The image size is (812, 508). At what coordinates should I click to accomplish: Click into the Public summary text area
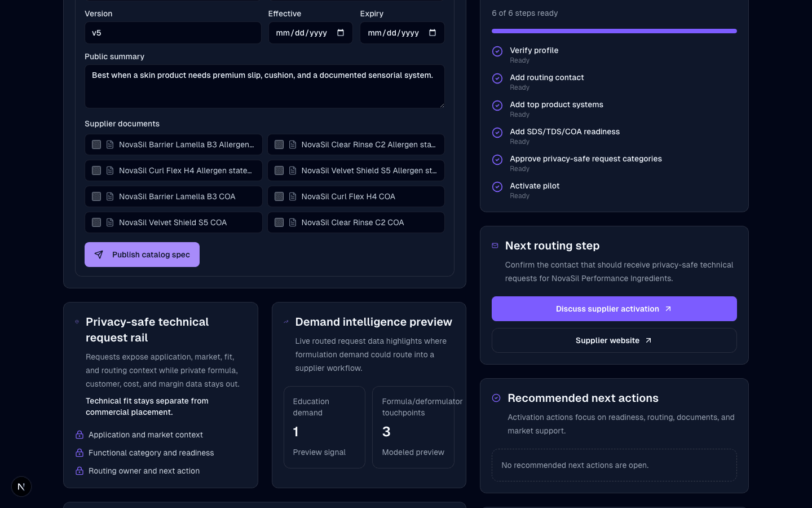point(264,86)
